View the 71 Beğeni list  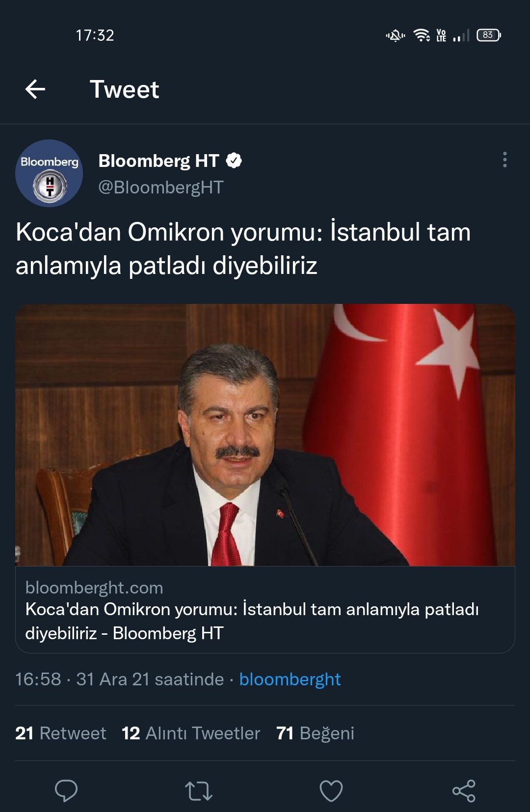tap(315, 733)
